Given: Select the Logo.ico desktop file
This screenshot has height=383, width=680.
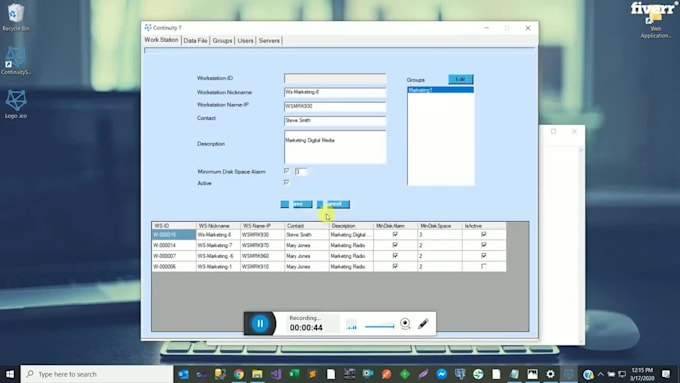Looking at the screenshot, I should [x=16, y=104].
